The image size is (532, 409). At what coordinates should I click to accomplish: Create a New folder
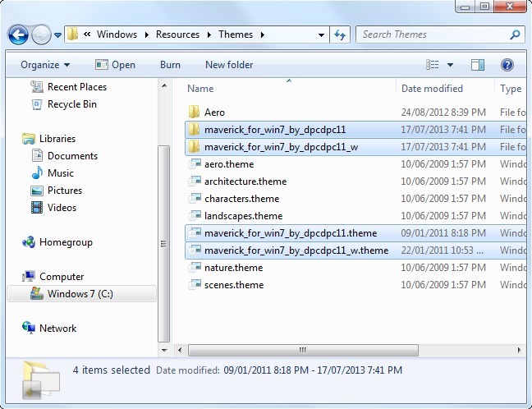coord(229,65)
